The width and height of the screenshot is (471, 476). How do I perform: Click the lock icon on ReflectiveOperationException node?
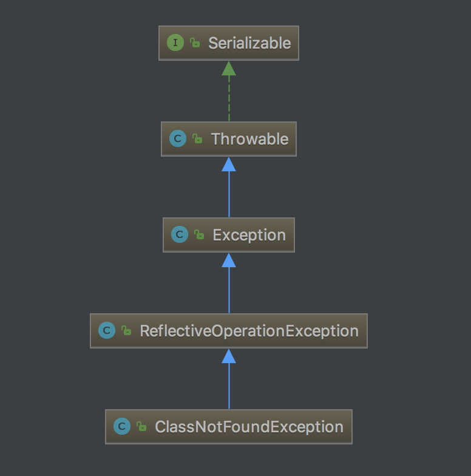tap(126, 331)
